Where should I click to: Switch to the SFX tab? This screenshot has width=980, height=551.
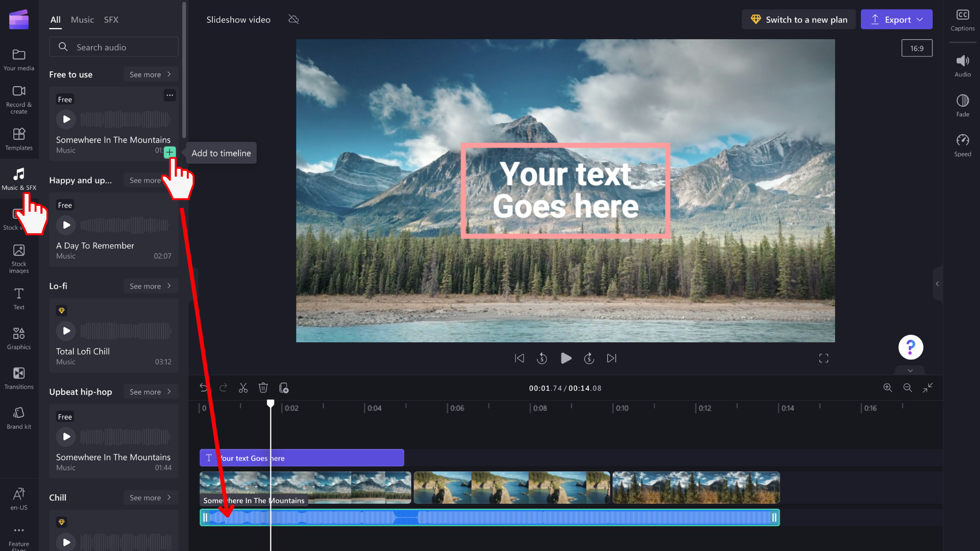[x=111, y=20]
